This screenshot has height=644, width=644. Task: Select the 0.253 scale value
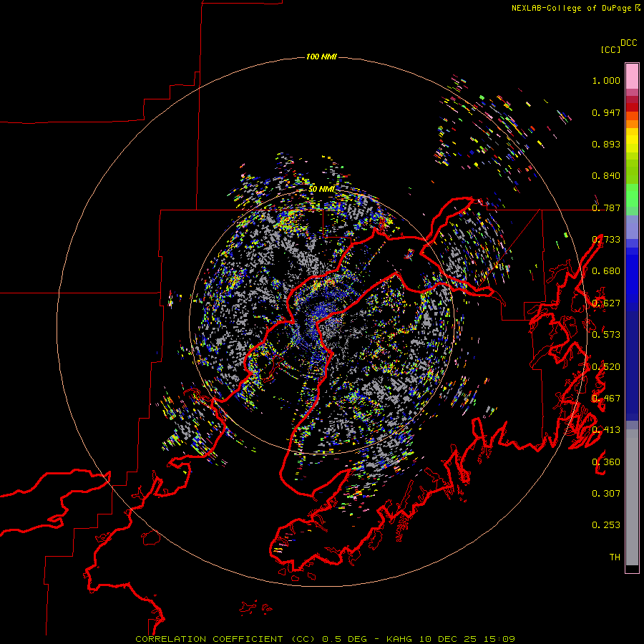click(606, 525)
